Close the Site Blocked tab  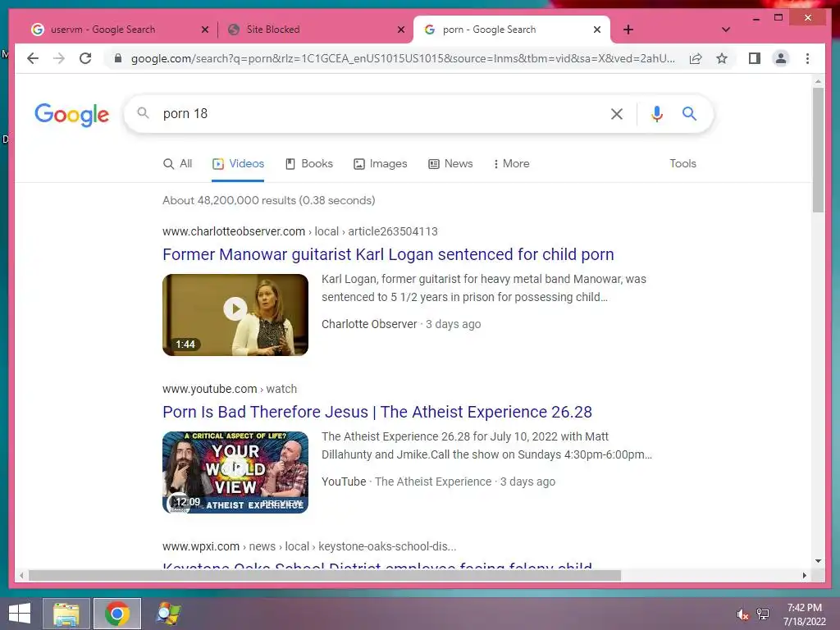[x=400, y=30]
